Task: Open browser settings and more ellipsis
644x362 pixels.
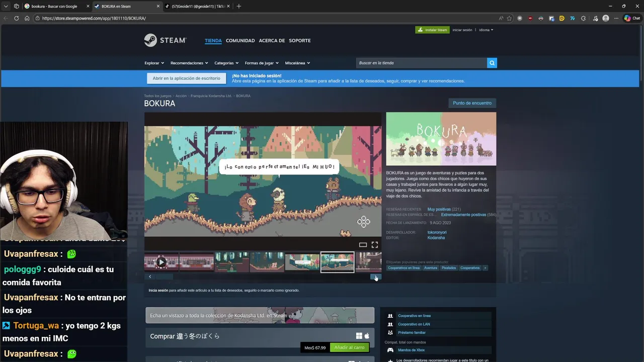Action: (x=616, y=18)
